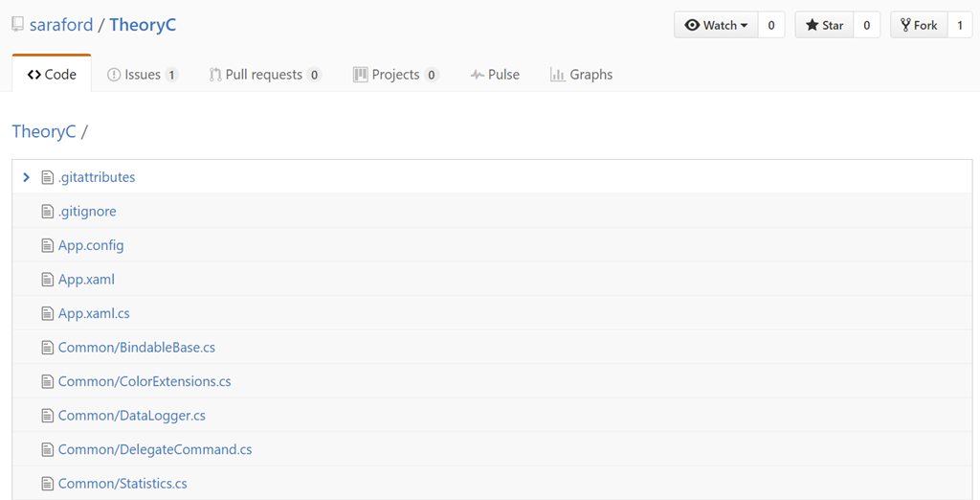Click the file icon next to .gitignore
980x500 pixels.
47,212
